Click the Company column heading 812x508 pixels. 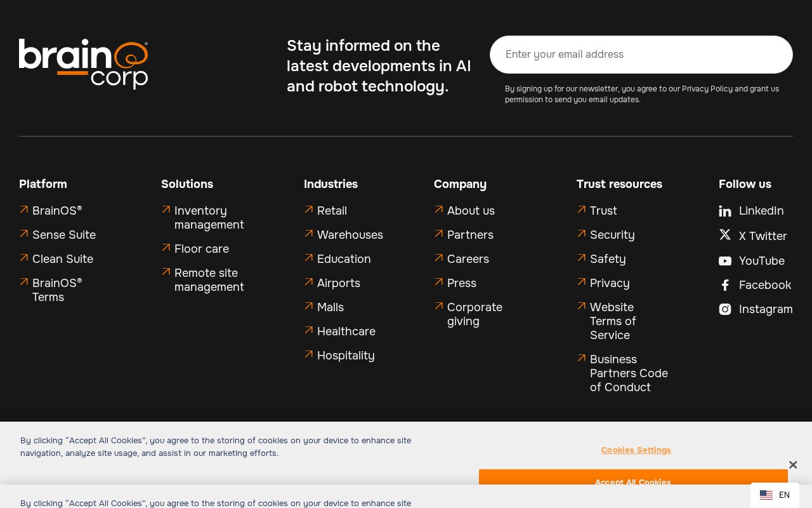click(x=460, y=184)
